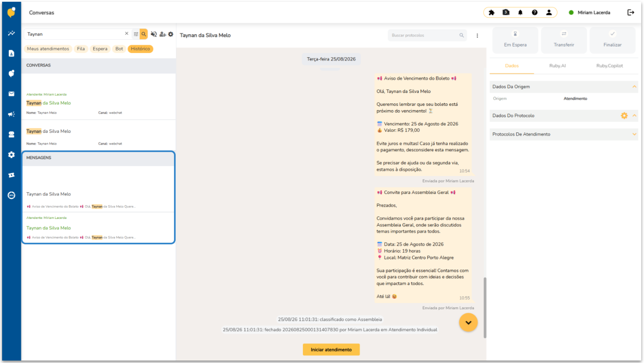Click the Transferir button

[564, 40]
